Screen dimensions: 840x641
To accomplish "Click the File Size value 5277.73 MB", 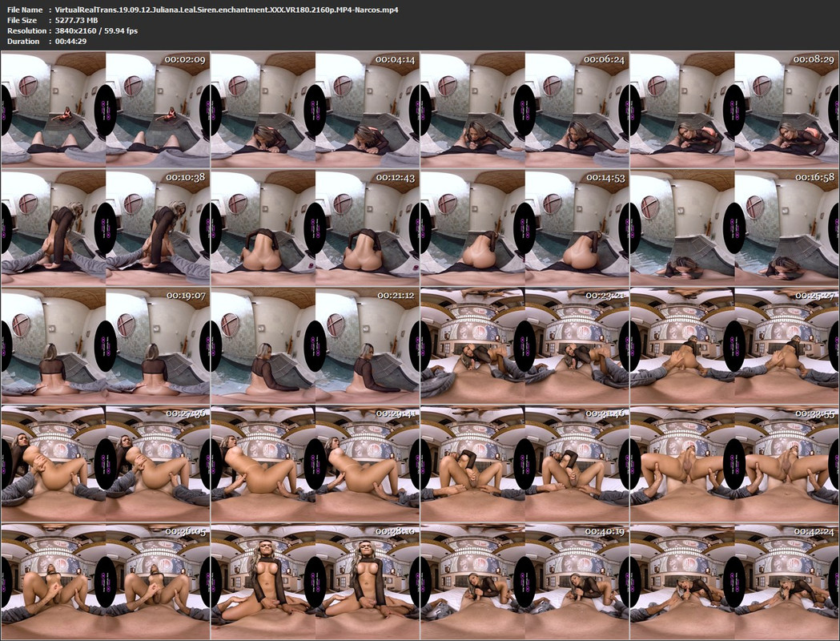I will coord(77,20).
